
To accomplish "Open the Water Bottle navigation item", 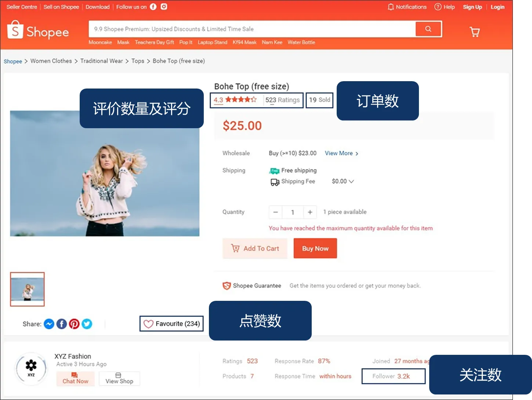I will tap(301, 42).
